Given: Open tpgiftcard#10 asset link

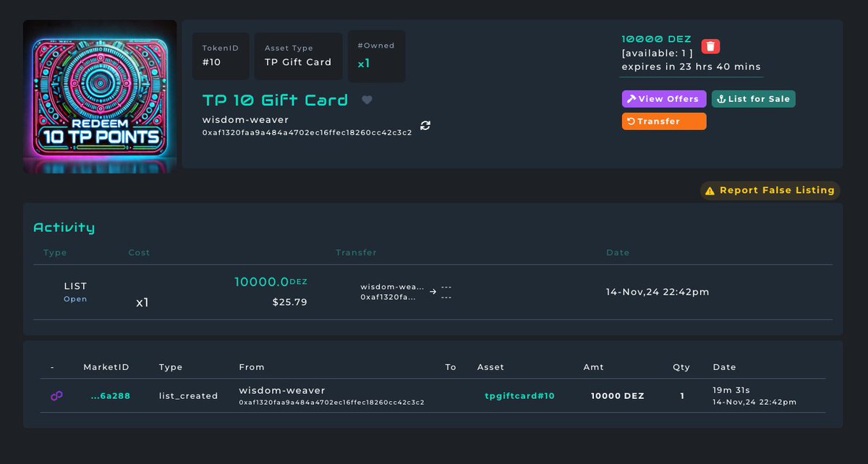Looking at the screenshot, I should (519, 396).
